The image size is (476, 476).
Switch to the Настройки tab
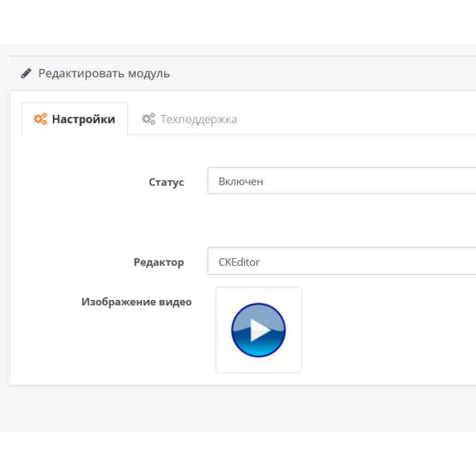click(x=75, y=119)
